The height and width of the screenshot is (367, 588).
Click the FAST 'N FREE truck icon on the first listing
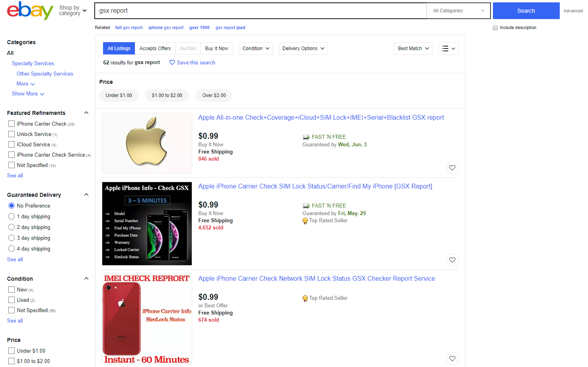pyautogui.click(x=306, y=137)
